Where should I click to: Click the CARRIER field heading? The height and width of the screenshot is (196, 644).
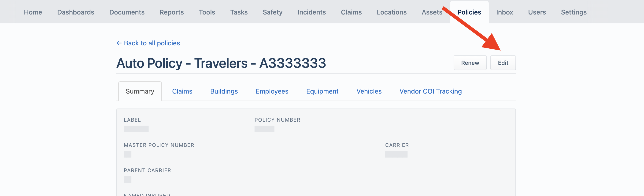pos(397,145)
